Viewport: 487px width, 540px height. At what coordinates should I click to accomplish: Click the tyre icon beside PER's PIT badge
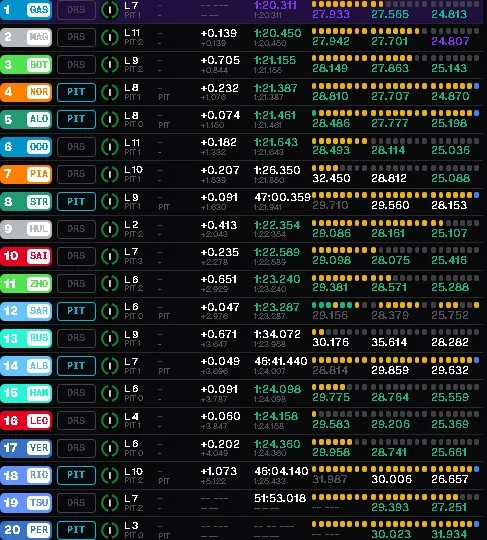110,530
